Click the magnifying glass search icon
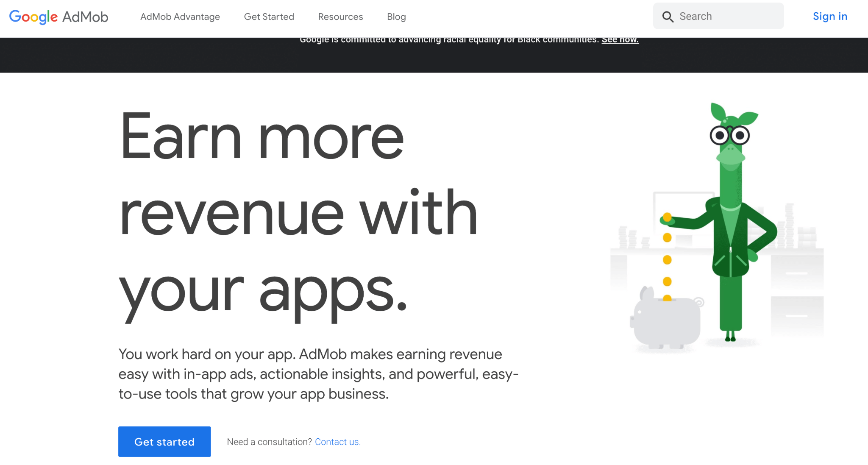The image size is (868, 465). [668, 17]
